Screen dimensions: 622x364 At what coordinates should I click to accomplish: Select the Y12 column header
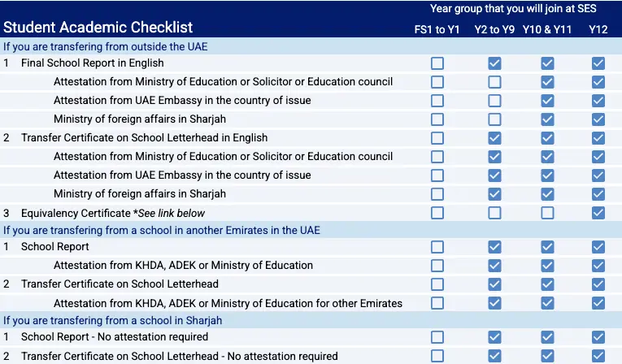tap(598, 30)
